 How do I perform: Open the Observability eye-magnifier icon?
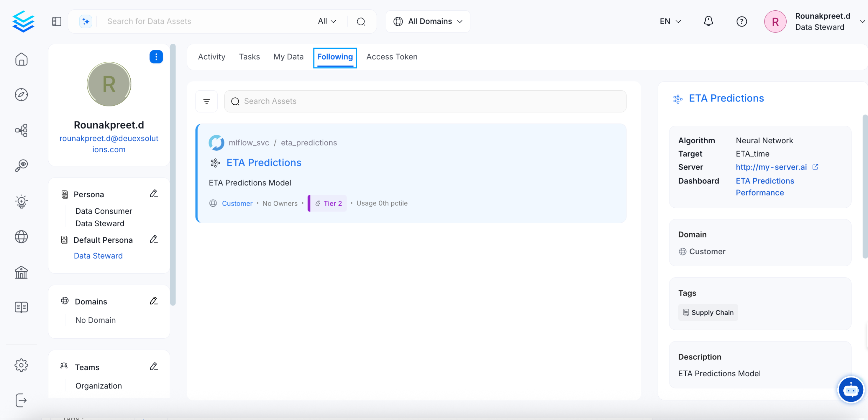click(x=21, y=165)
